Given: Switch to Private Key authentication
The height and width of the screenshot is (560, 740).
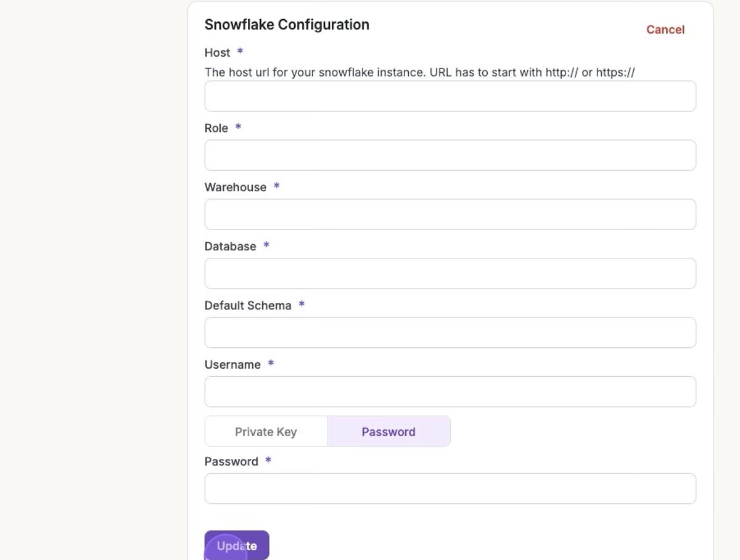Looking at the screenshot, I should pyautogui.click(x=266, y=432).
